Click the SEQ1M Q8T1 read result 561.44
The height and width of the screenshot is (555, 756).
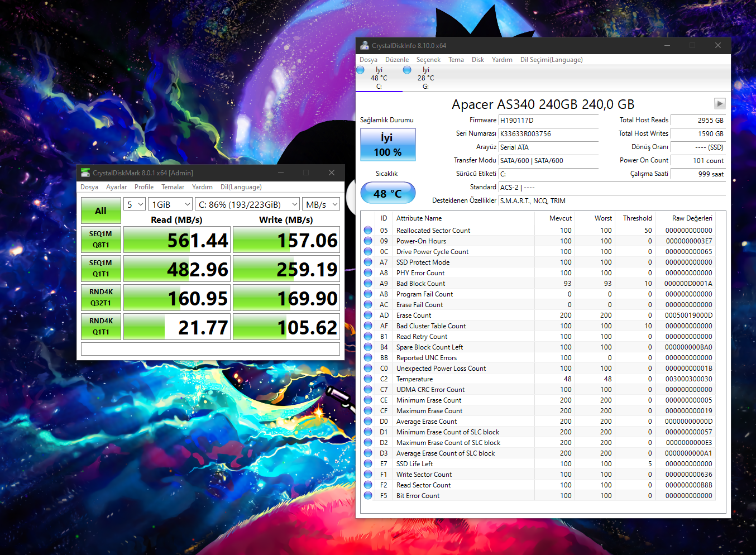point(176,240)
